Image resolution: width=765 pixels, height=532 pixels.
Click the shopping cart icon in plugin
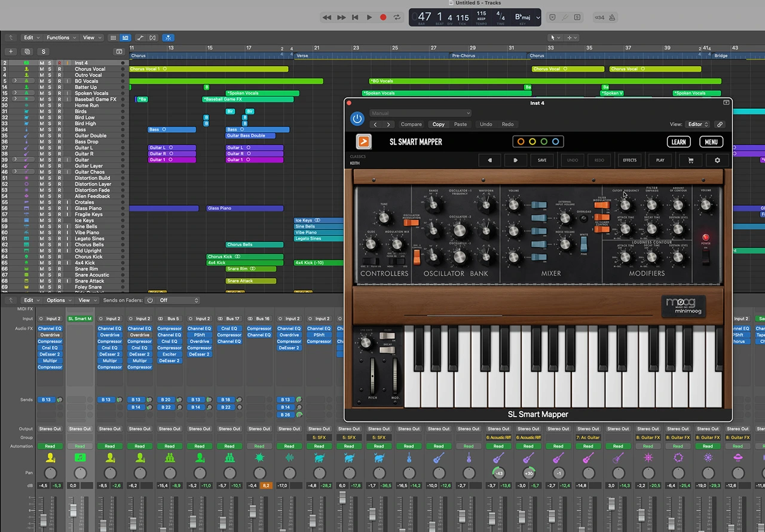[x=691, y=160]
